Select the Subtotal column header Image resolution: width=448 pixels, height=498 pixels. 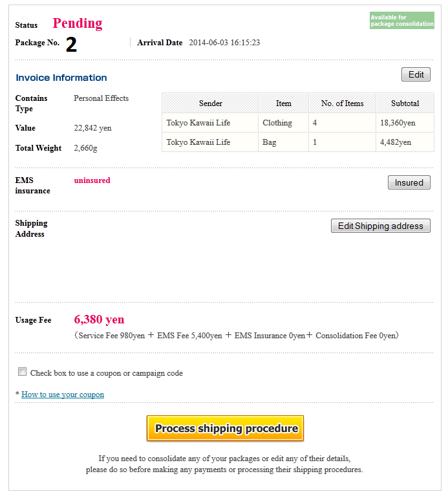pos(405,103)
